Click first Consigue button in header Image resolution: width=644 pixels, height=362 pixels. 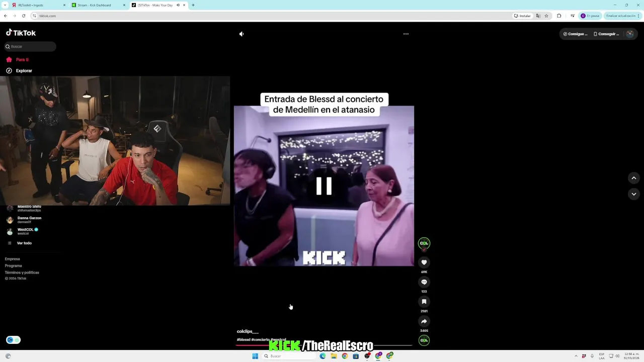[x=575, y=34]
